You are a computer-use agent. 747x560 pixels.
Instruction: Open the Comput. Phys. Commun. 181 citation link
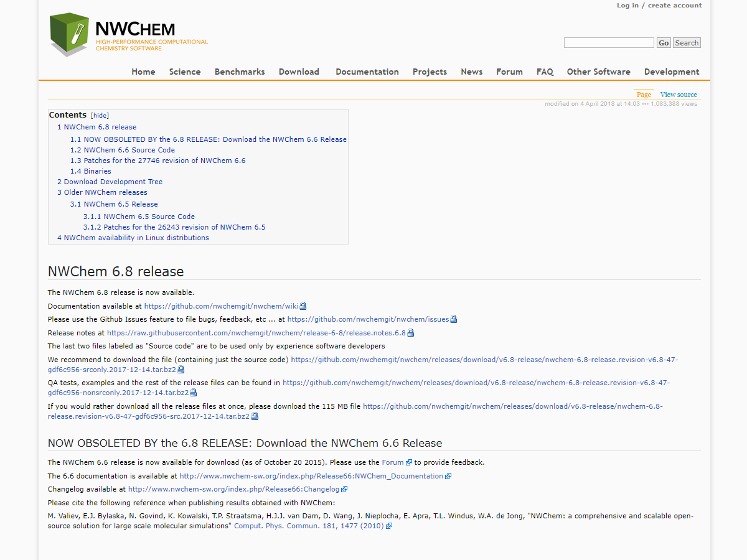pyautogui.click(x=309, y=526)
